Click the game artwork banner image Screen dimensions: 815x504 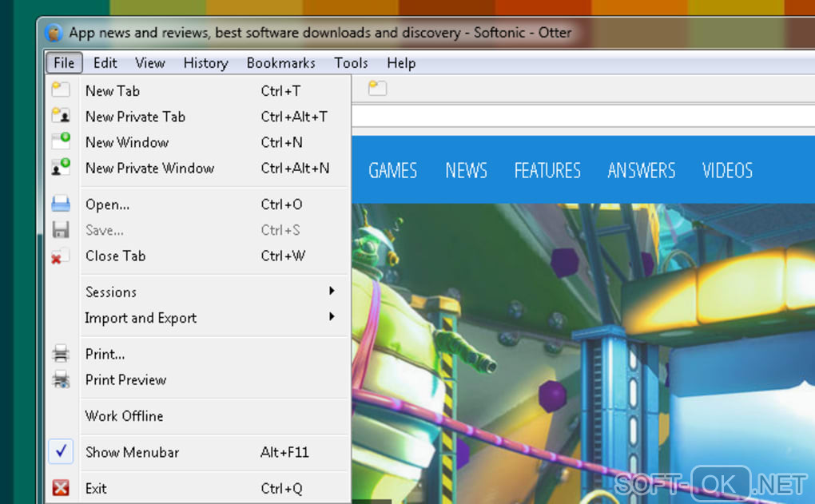583,353
